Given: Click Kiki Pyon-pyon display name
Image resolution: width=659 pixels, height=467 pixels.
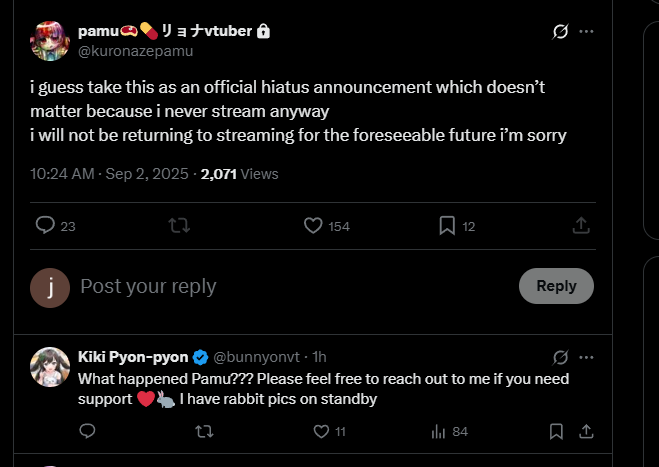Looking at the screenshot, I should click(133, 357).
